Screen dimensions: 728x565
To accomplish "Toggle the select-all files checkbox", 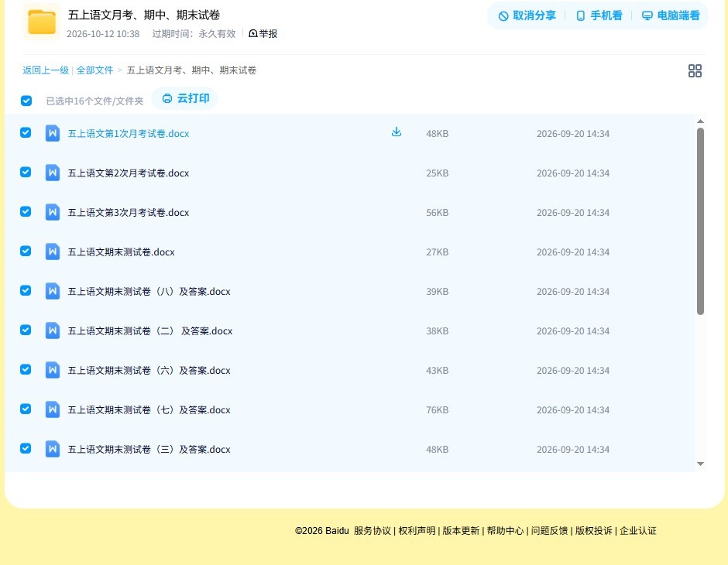I will coord(26,101).
